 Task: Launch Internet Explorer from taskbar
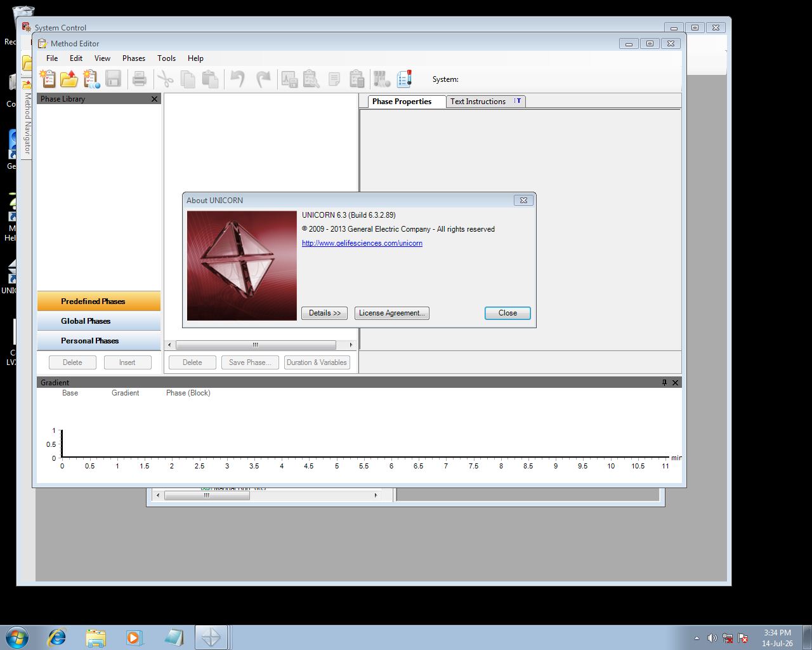(x=57, y=637)
